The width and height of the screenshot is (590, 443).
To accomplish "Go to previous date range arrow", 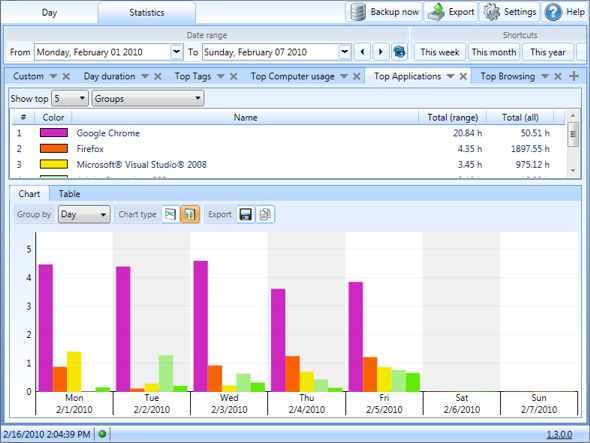I will [x=362, y=52].
